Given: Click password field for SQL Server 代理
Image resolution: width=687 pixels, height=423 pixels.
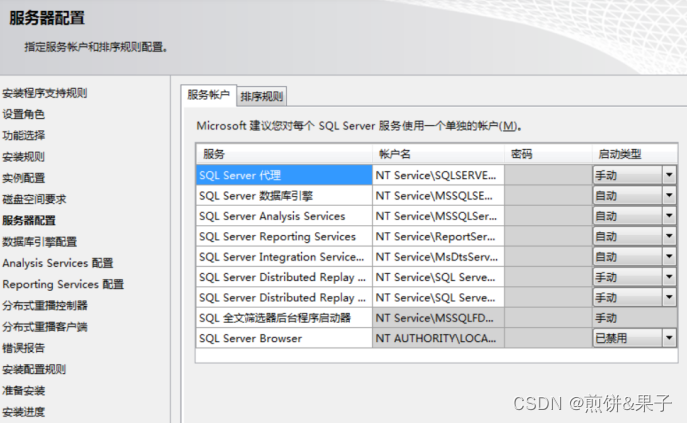Looking at the screenshot, I should point(549,175).
